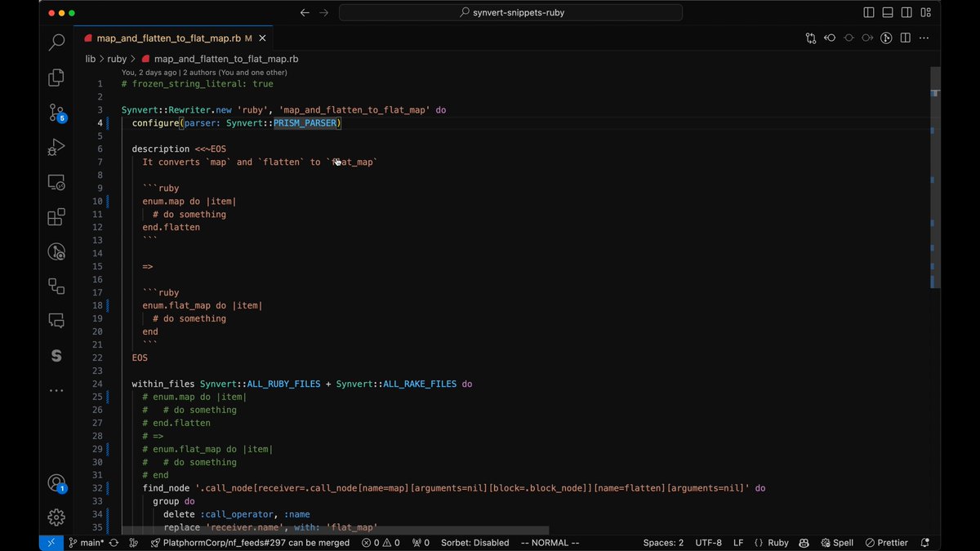
Task: Open the Extensions view
Action: [56, 217]
